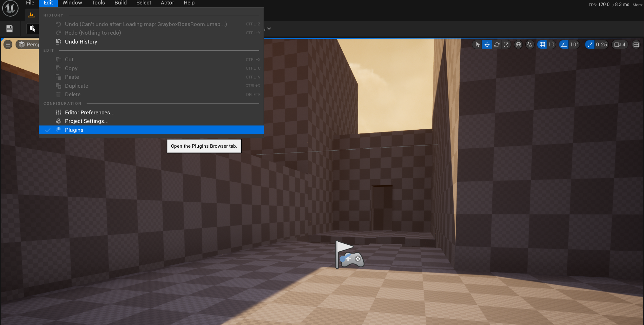Open the Tools menu
644x325 pixels.
98,3
